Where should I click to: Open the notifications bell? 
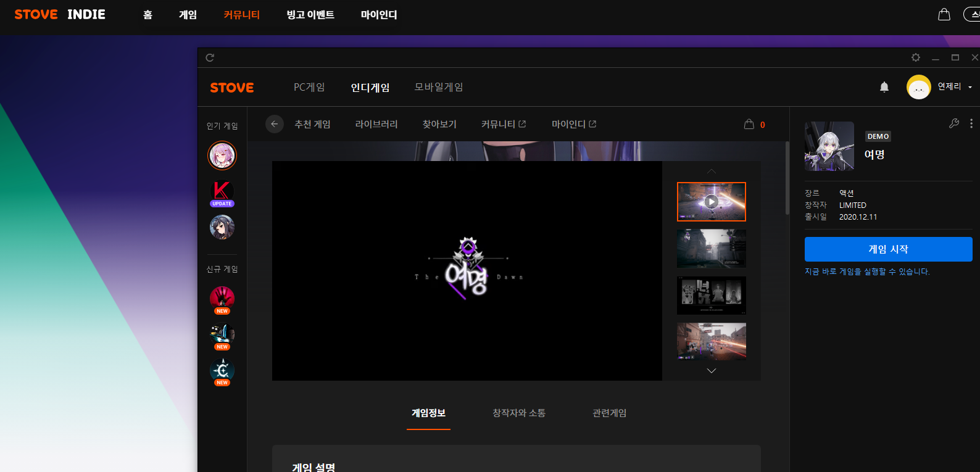(884, 87)
